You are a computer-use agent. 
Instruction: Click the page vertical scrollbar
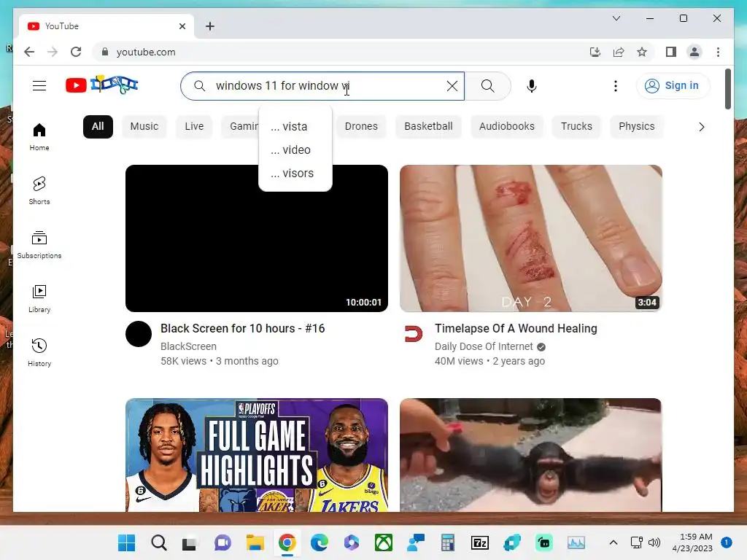click(x=727, y=89)
